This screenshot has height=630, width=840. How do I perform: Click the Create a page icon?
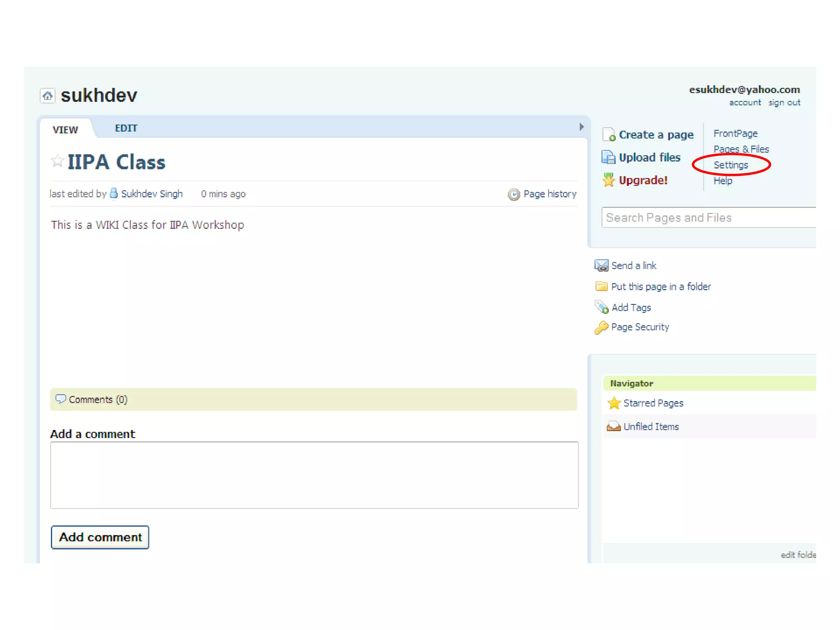coord(609,135)
